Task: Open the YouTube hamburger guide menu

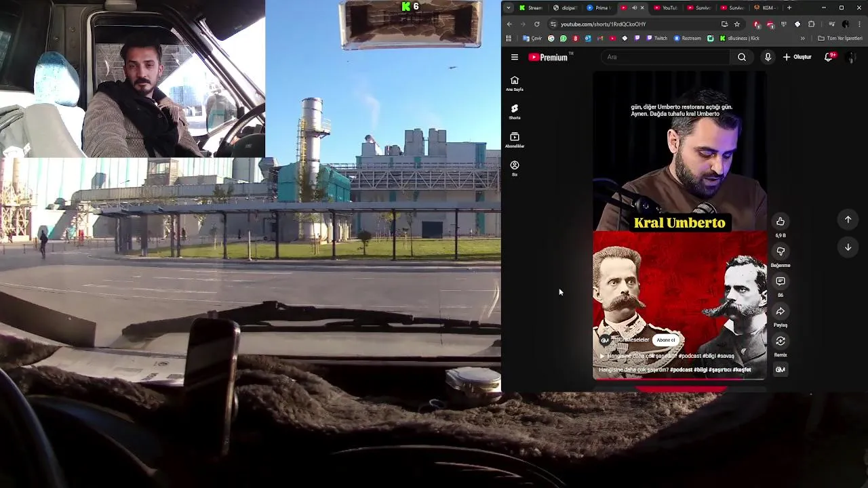Action: coord(515,57)
